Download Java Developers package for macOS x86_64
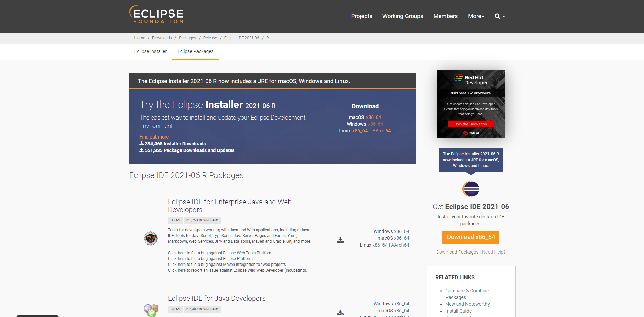644x317 pixels. coord(401,311)
